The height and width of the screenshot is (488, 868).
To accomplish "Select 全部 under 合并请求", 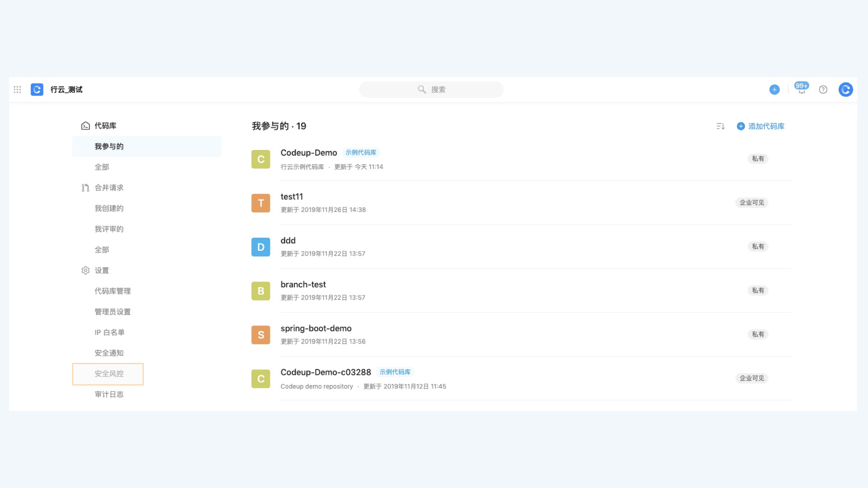I will [x=102, y=250].
